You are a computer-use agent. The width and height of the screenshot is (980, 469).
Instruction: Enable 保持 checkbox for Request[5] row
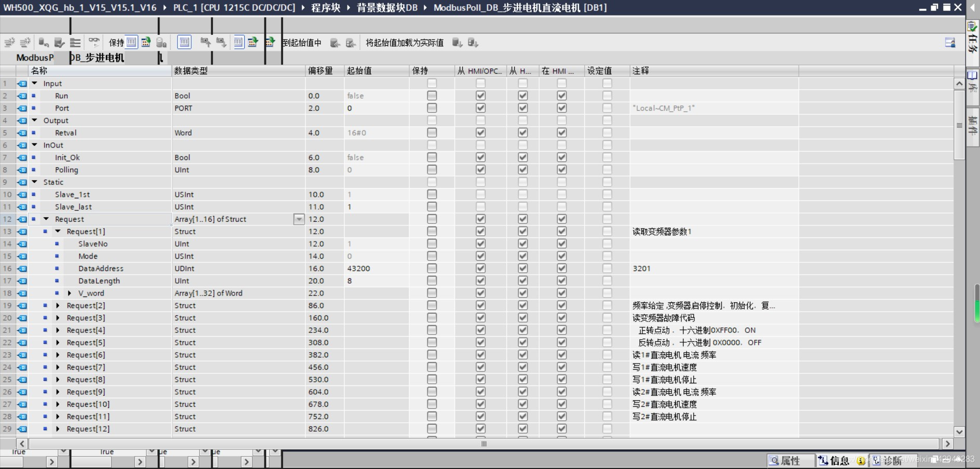pos(432,343)
